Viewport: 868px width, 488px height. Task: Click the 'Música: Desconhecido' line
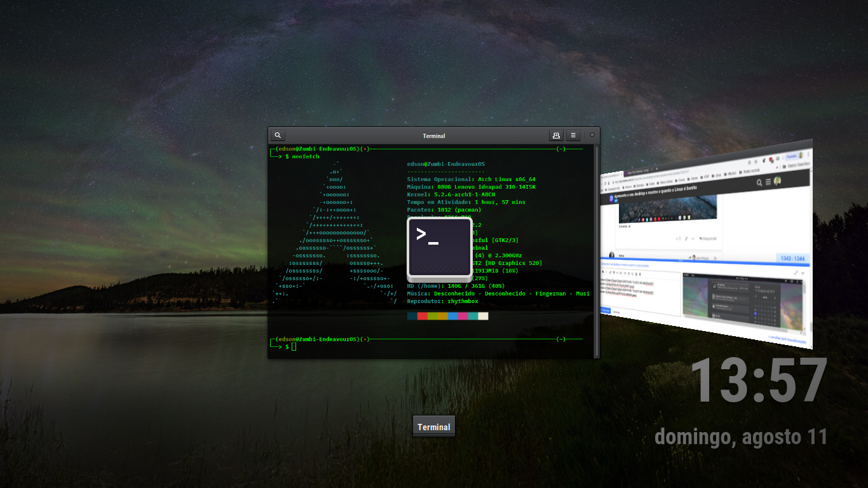498,294
